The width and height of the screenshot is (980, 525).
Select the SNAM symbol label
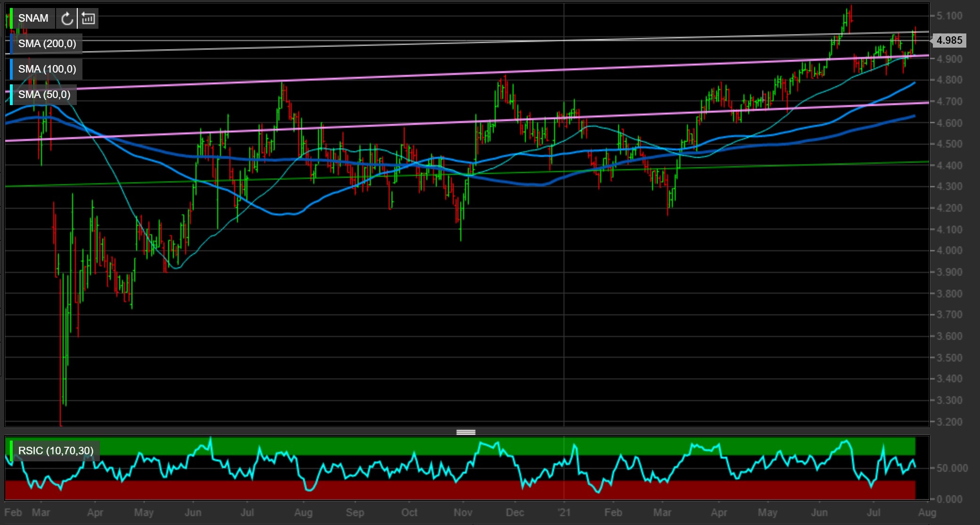coord(33,18)
